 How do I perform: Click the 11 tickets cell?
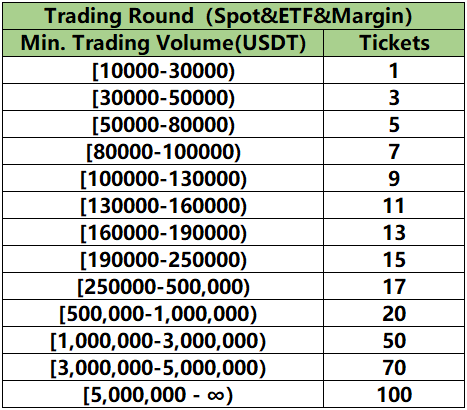pyautogui.click(x=394, y=205)
